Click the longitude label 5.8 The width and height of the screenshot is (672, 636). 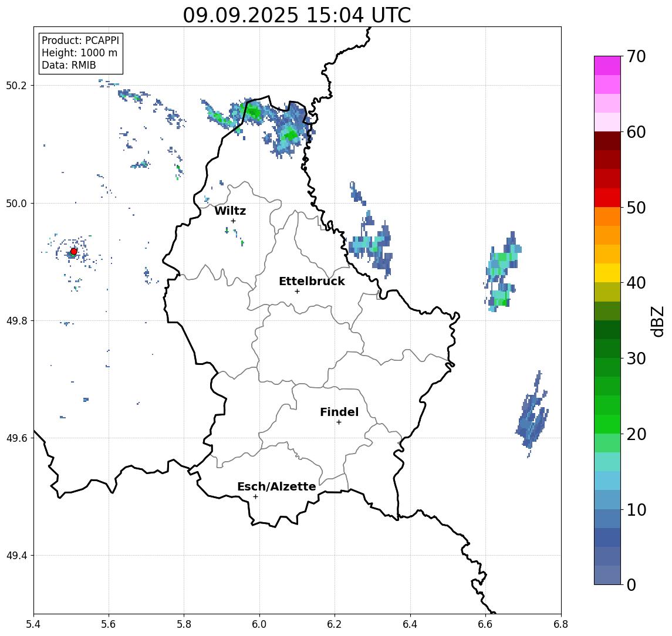tap(184, 624)
